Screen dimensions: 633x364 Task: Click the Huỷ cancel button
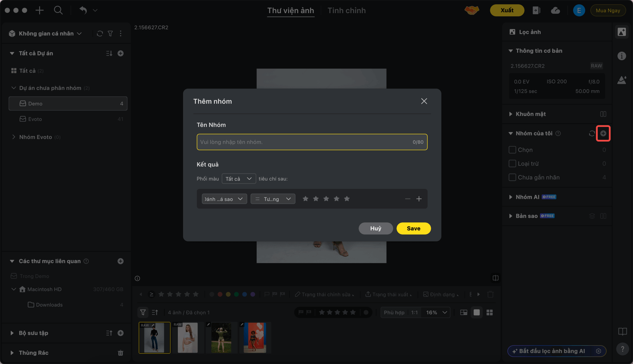pyautogui.click(x=375, y=228)
